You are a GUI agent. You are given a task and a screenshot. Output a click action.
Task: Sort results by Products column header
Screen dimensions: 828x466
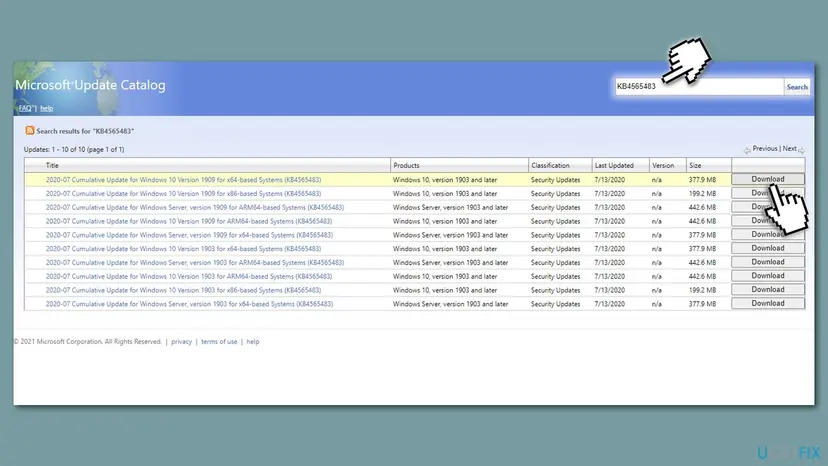tap(406, 165)
